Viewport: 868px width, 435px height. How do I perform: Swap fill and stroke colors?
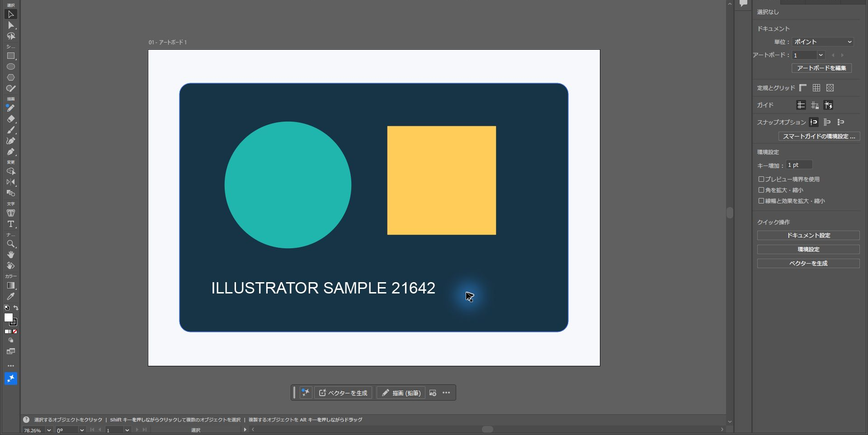tap(16, 307)
